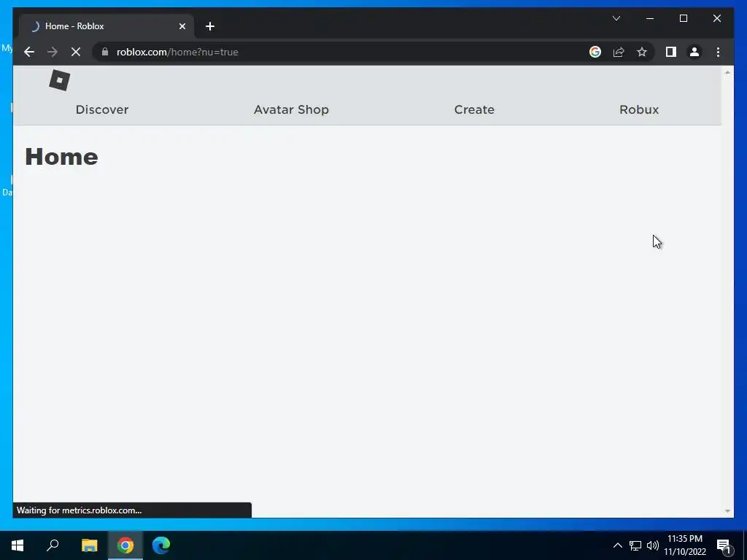Toggle the browser side panel
Screen dimensions: 747x560
[671, 52]
